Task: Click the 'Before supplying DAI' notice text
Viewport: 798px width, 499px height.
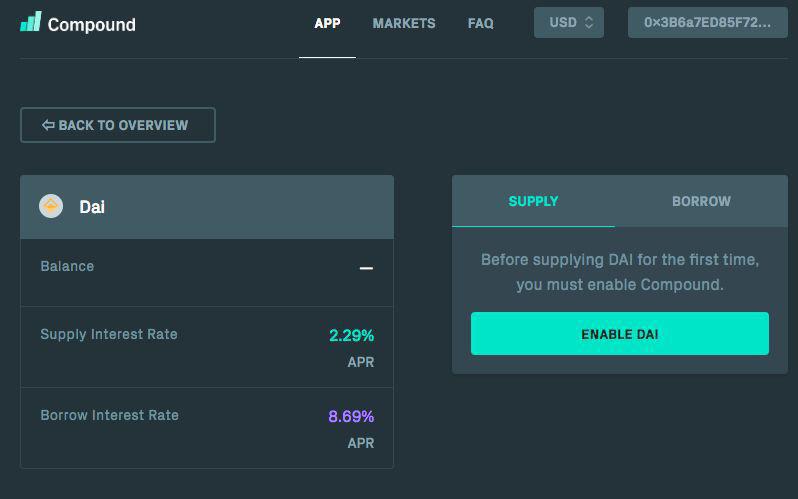Action: (620, 272)
